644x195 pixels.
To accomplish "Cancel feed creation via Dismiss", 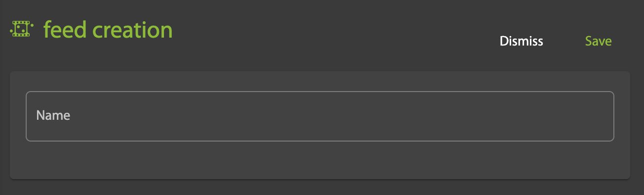I will [x=522, y=41].
